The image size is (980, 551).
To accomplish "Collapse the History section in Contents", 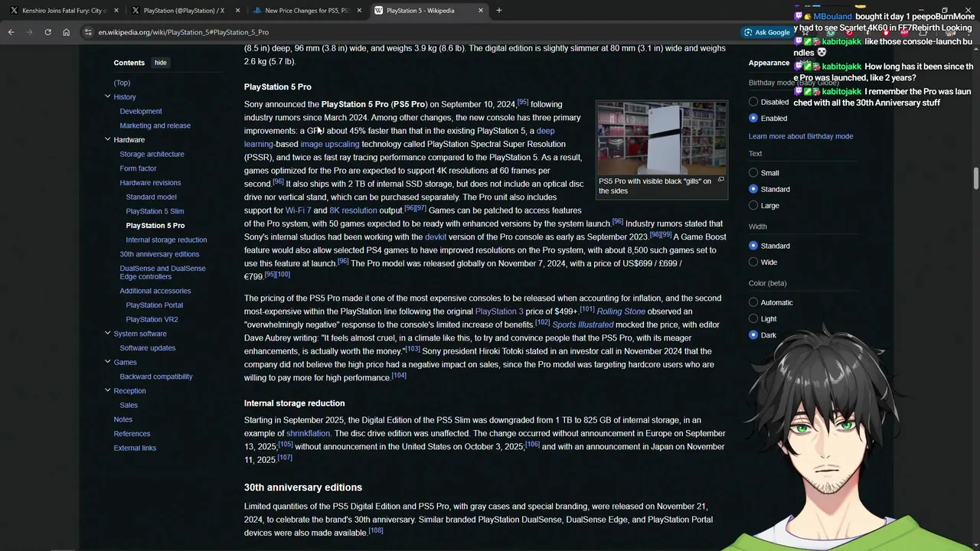I will pyautogui.click(x=107, y=96).
